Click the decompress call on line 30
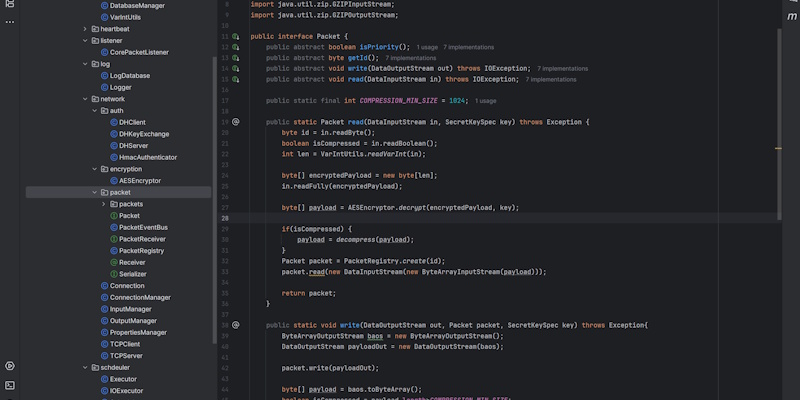This screenshot has width=800, height=400. (x=357, y=240)
